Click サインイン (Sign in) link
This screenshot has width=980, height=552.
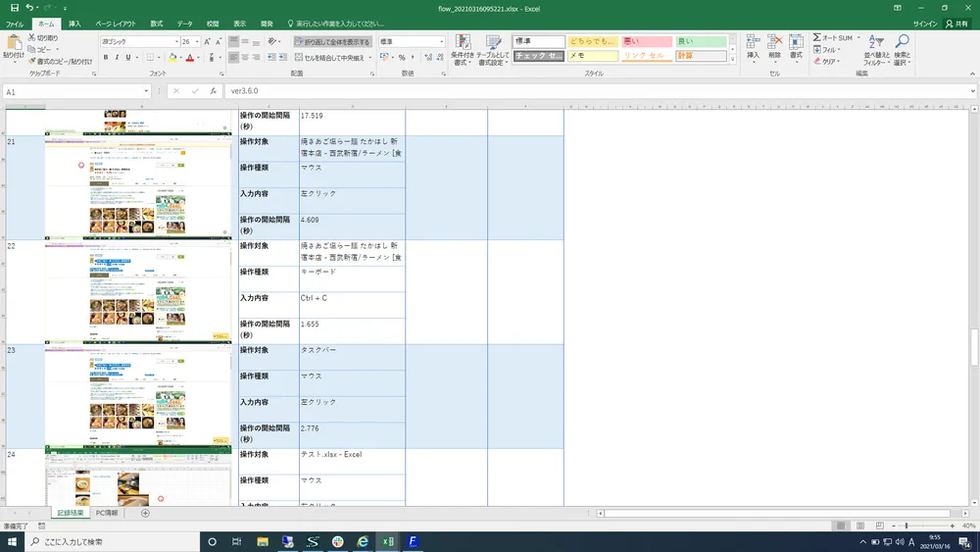tap(924, 23)
